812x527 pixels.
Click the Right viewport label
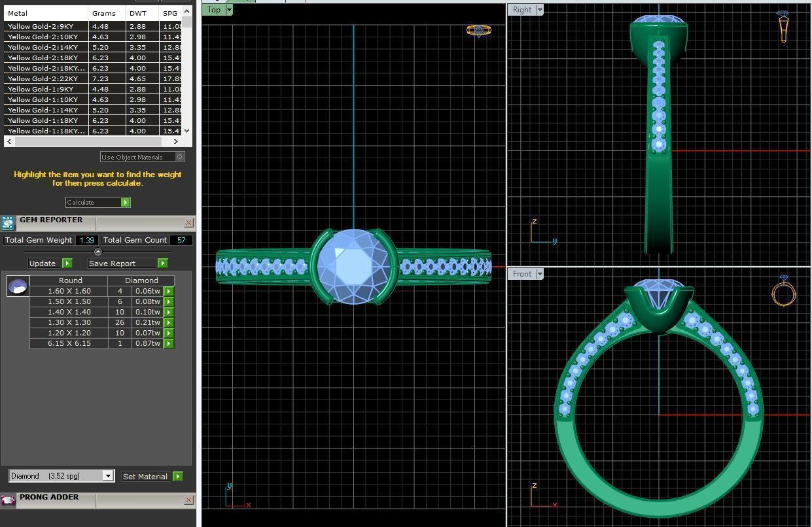522,10
